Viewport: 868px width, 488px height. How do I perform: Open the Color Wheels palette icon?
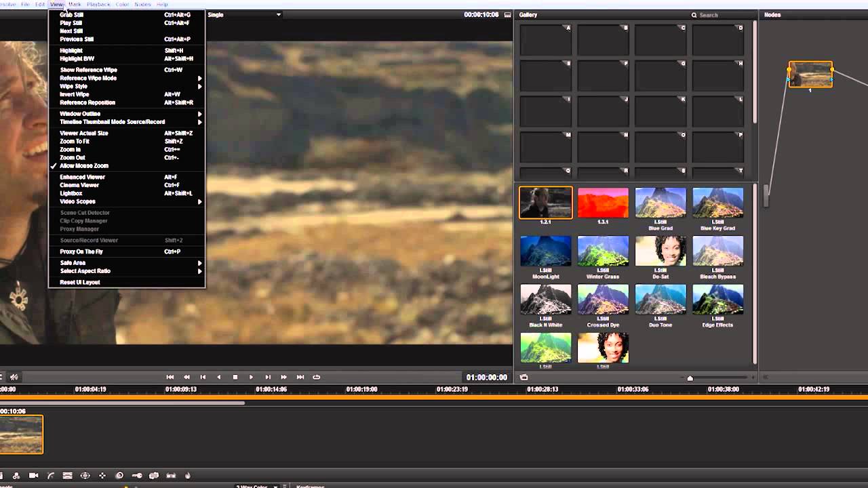pyautogui.click(x=16, y=476)
